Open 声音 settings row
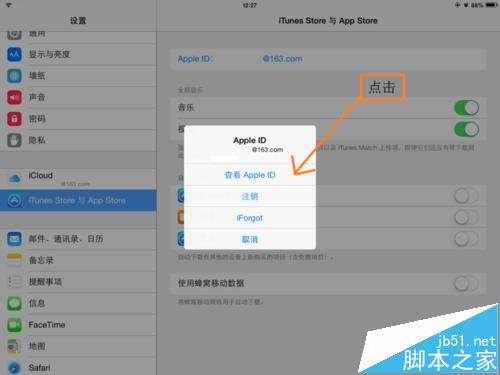The image size is (500, 375). pos(78,97)
